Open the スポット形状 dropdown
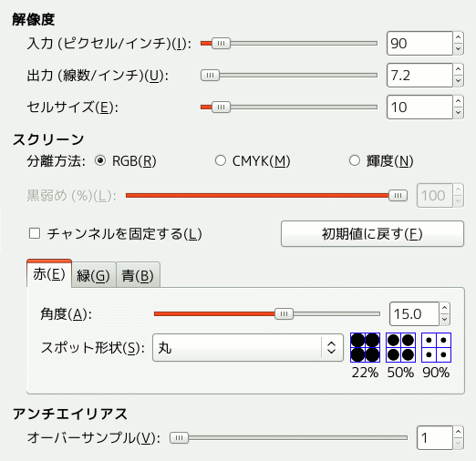476x461 pixels. pyautogui.click(x=248, y=347)
